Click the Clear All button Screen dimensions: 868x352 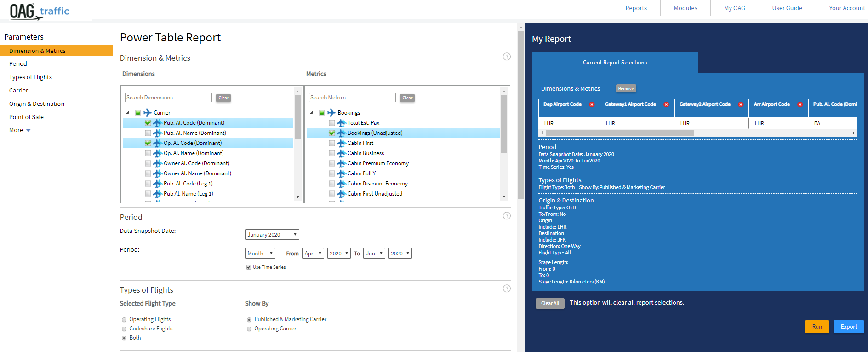(550, 303)
